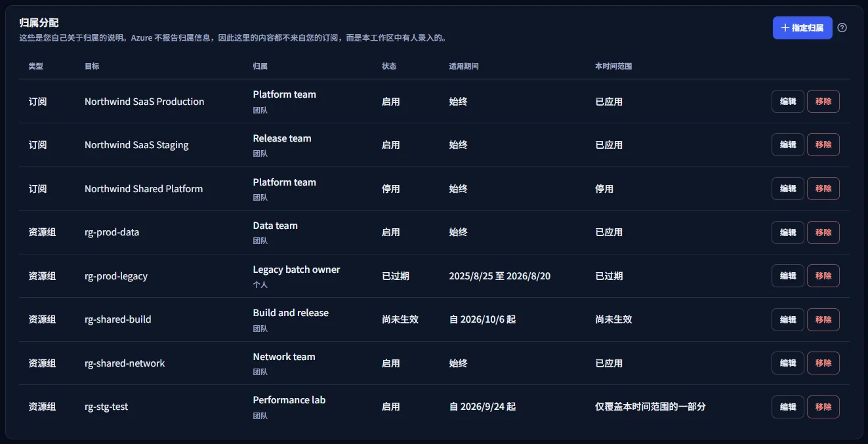Remove the Northwind SaaS Production attribution
868x444 pixels.
823,101
